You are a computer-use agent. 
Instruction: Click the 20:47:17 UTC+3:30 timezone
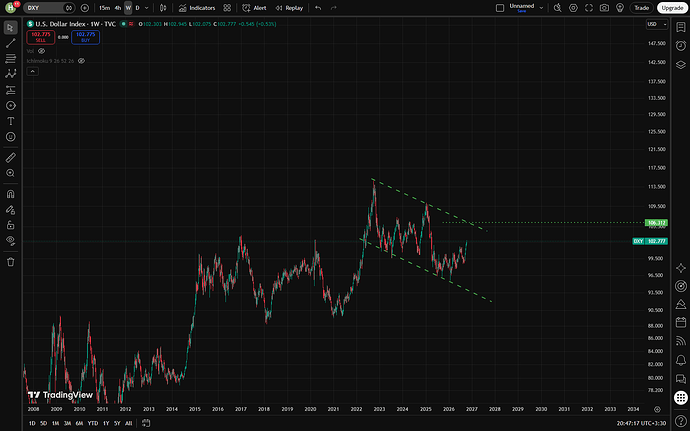coord(641,423)
